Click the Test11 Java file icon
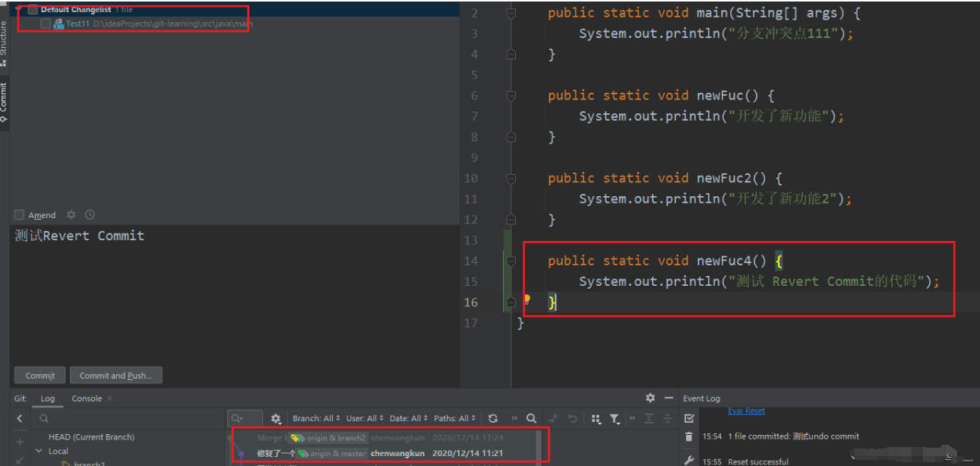 point(58,24)
